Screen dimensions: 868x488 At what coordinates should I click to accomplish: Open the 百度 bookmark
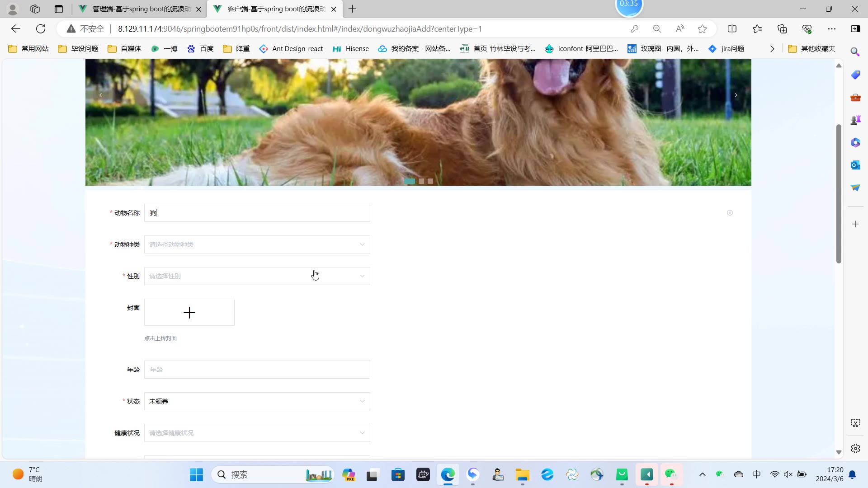pyautogui.click(x=200, y=49)
